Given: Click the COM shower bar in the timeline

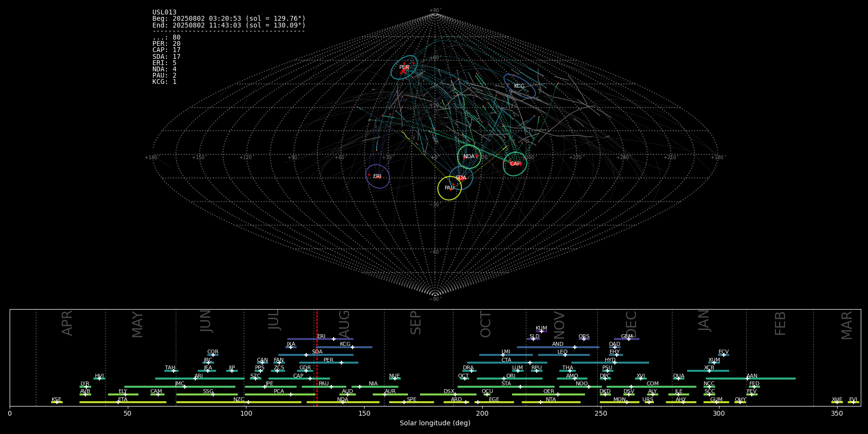Looking at the screenshot, I should (651, 387).
